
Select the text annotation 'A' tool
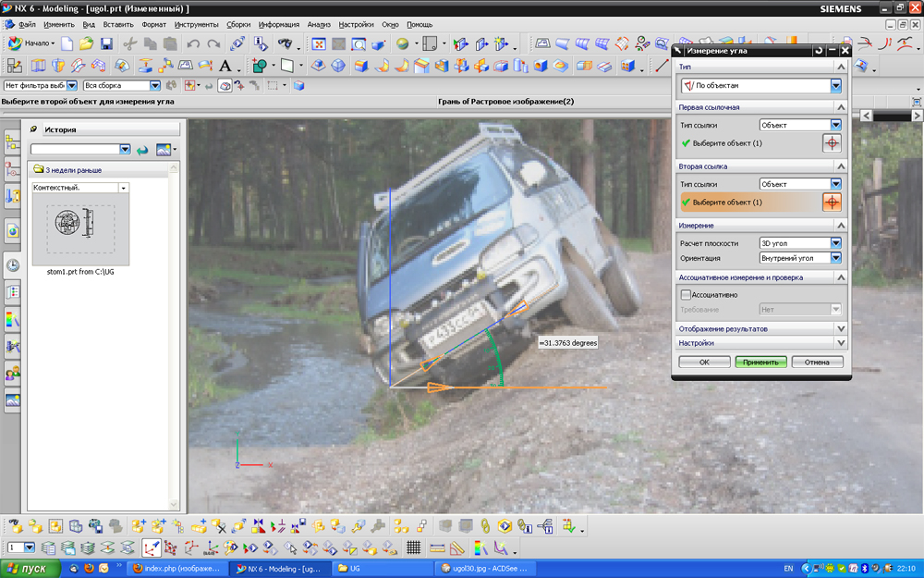(x=225, y=66)
